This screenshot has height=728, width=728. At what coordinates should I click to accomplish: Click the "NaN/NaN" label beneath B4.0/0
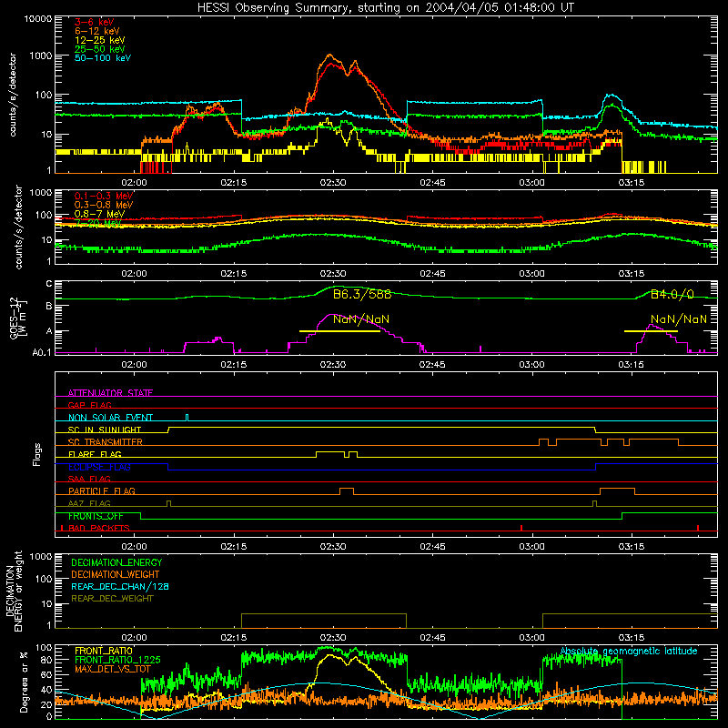(x=679, y=319)
